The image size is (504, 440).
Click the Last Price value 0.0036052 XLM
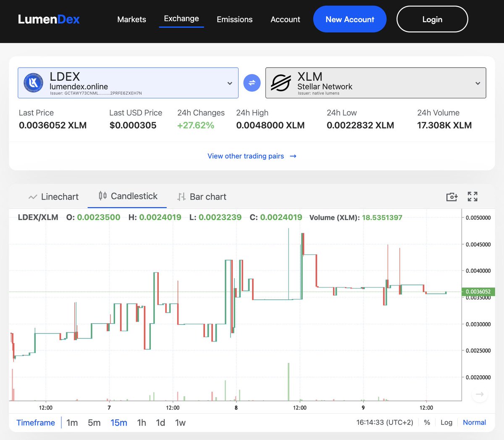53,125
